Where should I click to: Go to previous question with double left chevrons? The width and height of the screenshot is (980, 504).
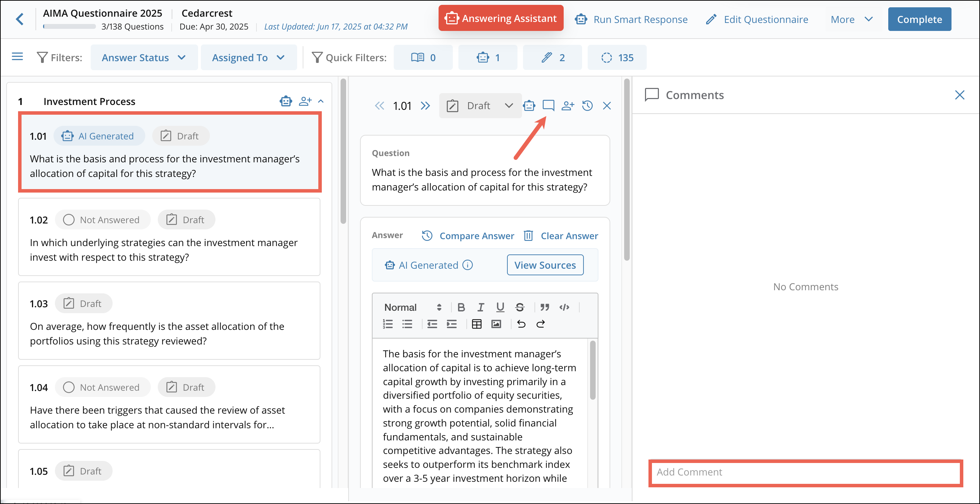tap(379, 105)
